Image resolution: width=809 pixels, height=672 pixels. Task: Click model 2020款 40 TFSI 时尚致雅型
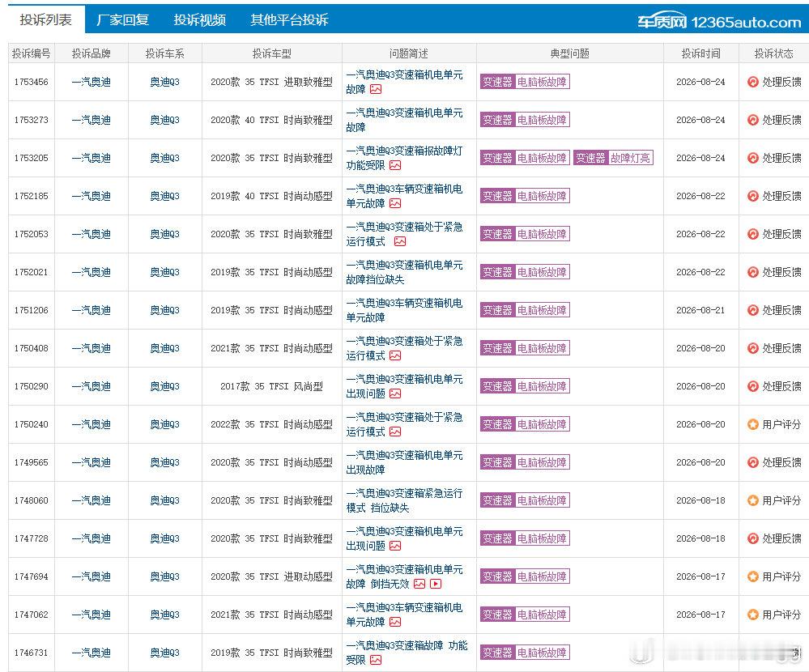pyautogui.click(x=271, y=120)
